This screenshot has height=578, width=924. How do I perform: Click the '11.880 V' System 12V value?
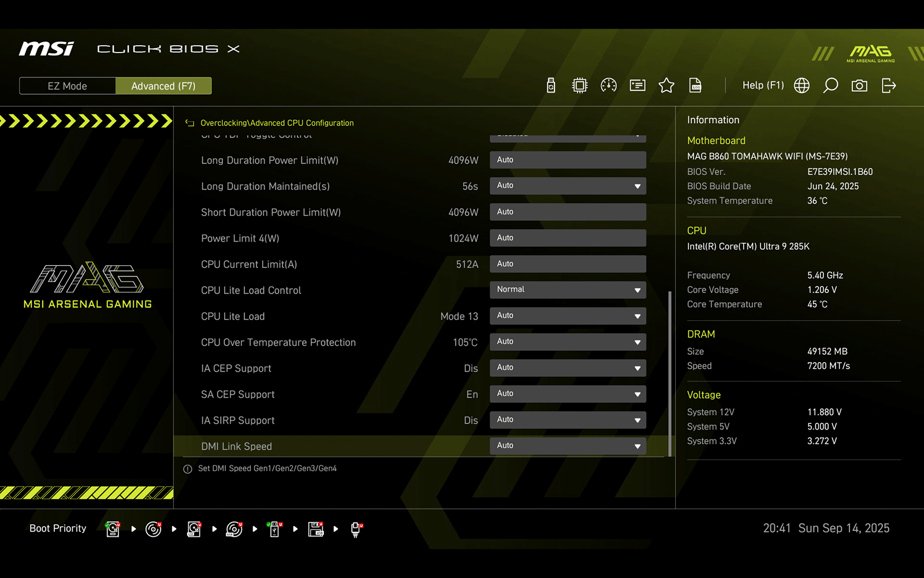825,412
